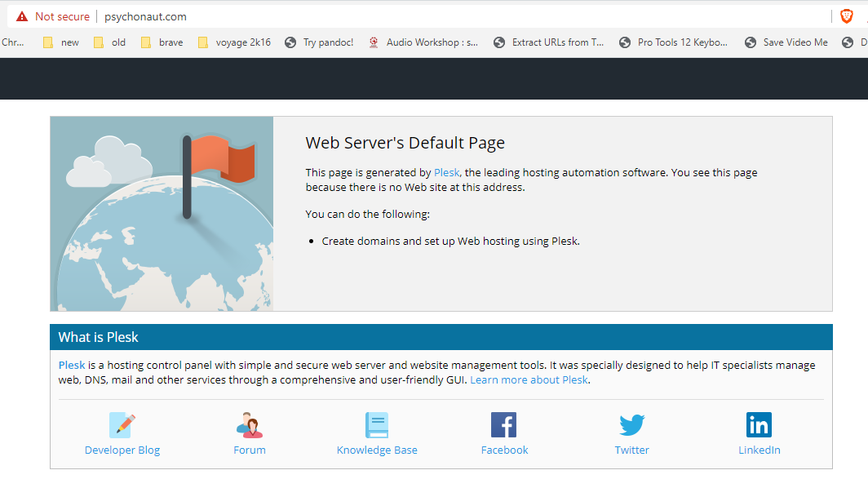
Task: Click the psychonaut.com address bar URL
Action: click(145, 16)
